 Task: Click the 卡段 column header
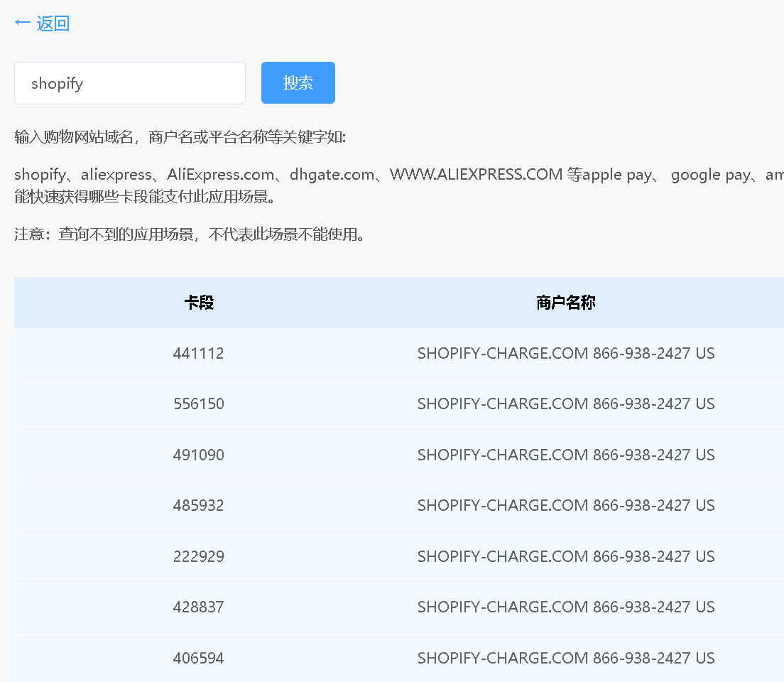coord(199,303)
